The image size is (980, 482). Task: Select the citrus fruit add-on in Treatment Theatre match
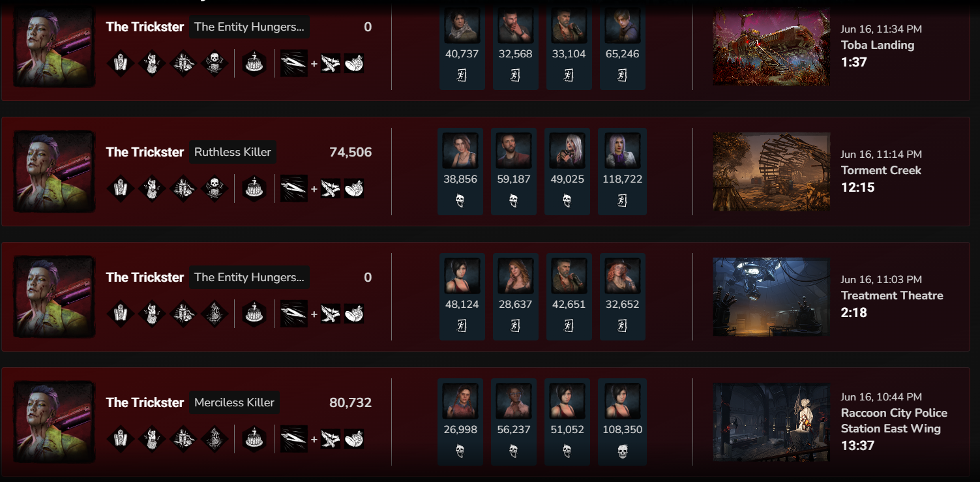[354, 314]
